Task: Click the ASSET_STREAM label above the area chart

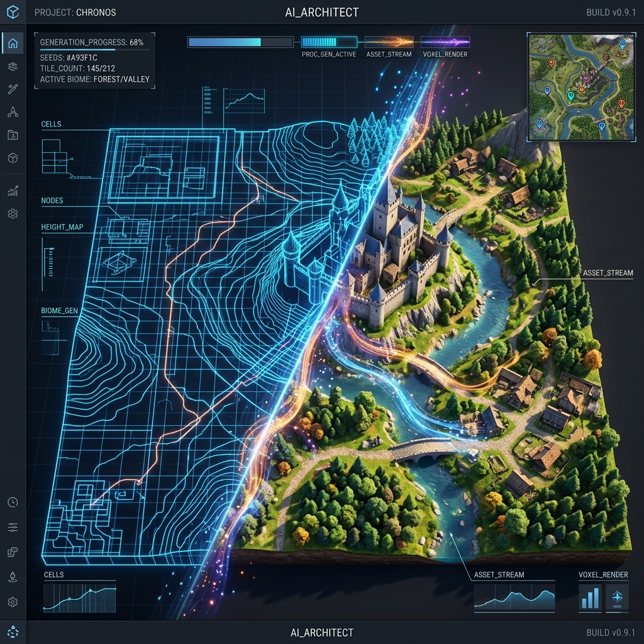Action: pyautogui.click(x=499, y=575)
